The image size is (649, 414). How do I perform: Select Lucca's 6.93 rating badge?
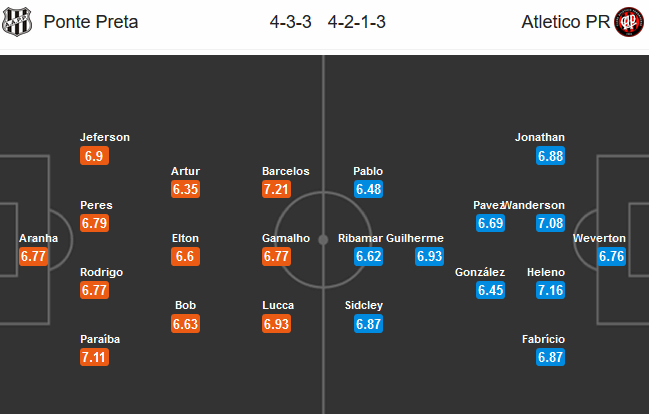point(276,324)
